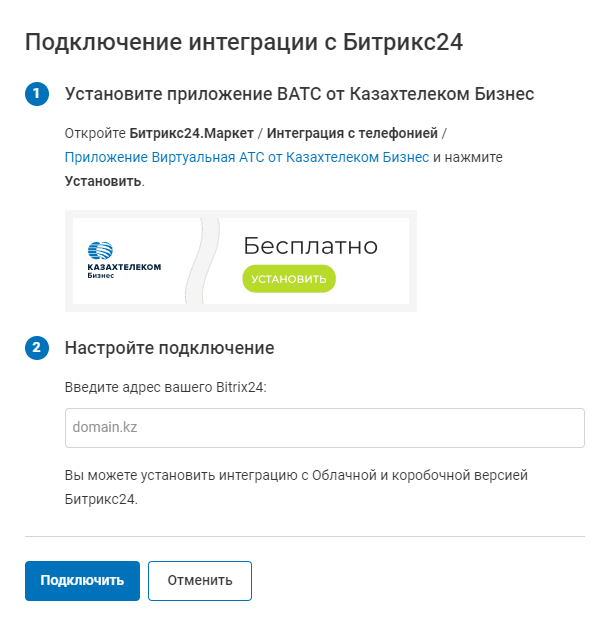Click the note about Облачной и коробочной версией
This screenshot has width=609, height=625.
click(x=295, y=486)
